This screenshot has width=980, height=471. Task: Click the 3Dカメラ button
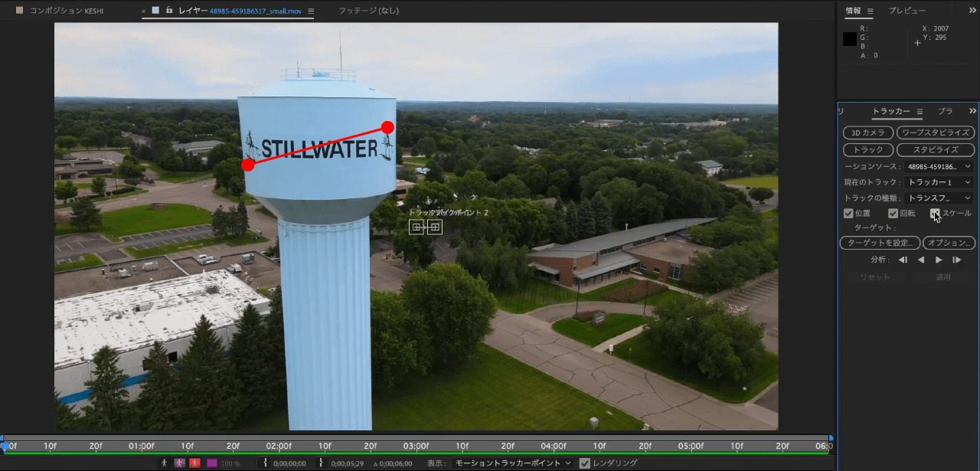click(x=867, y=132)
